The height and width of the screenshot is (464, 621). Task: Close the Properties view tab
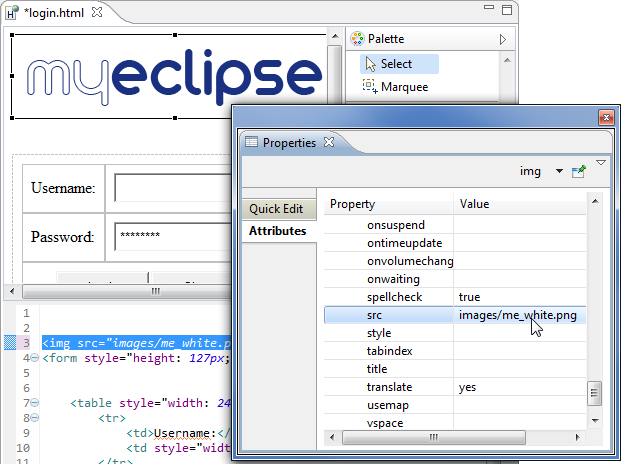tap(329, 143)
